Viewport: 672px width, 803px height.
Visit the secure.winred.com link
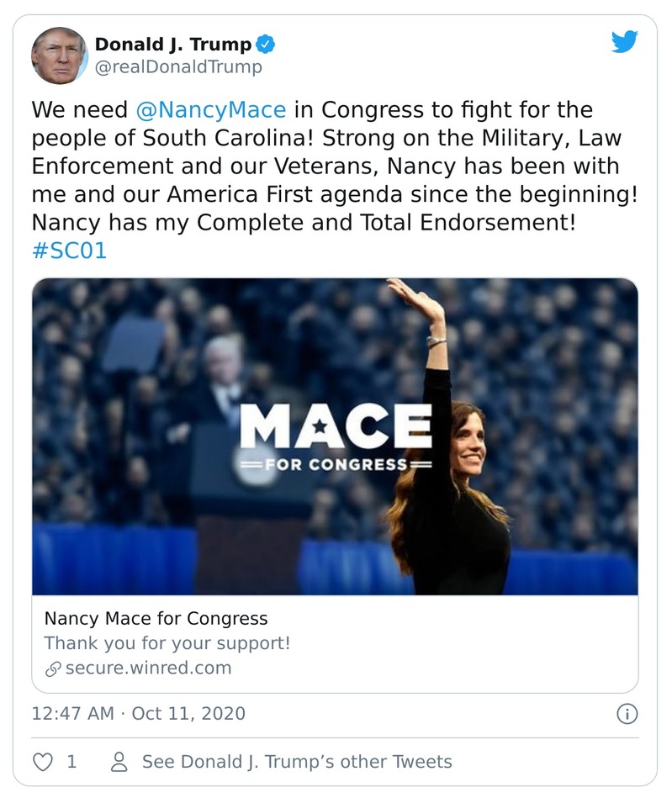(x=148, y=668)
